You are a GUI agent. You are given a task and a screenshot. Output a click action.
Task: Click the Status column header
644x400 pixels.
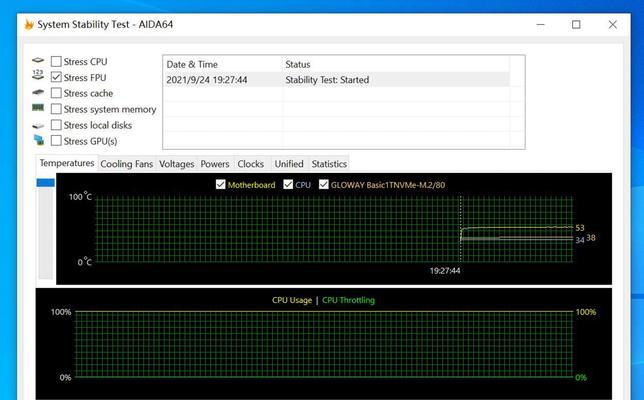point(396,64)
